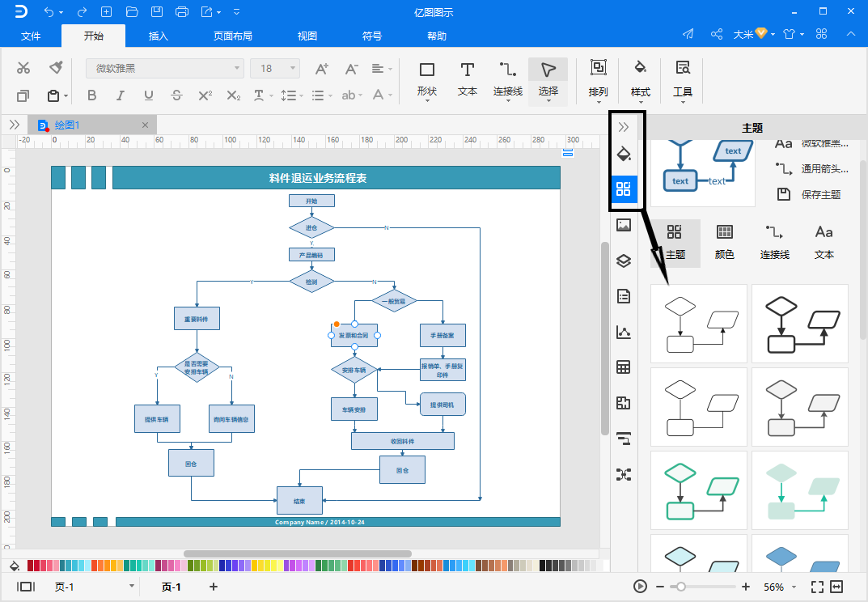Choose the green outline theme thumbnail
868x602 pixels.
click(699, 490)
